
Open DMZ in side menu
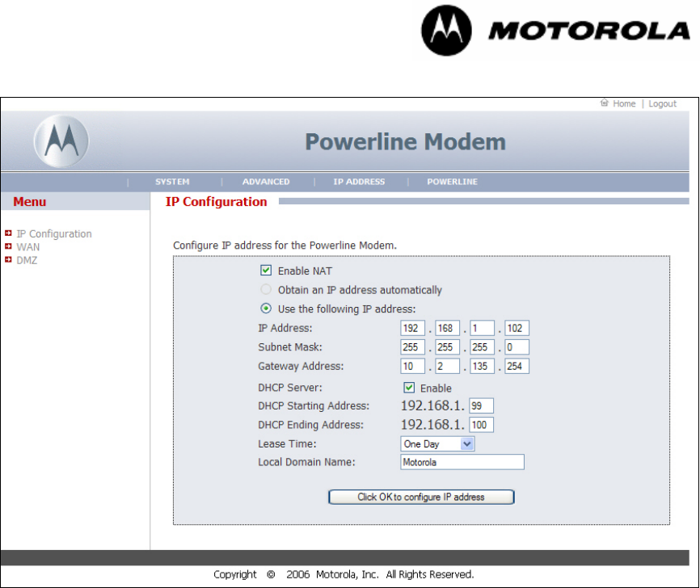click(27, 261)
